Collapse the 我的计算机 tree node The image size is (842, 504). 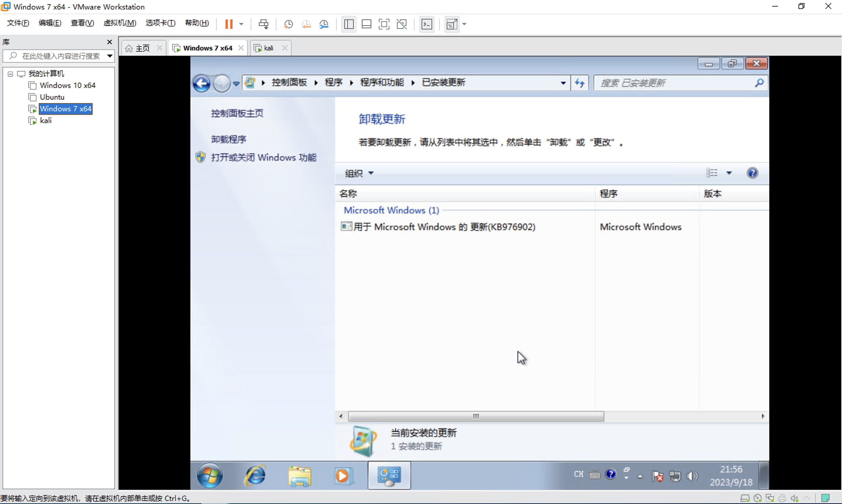[x=11, y=74]
